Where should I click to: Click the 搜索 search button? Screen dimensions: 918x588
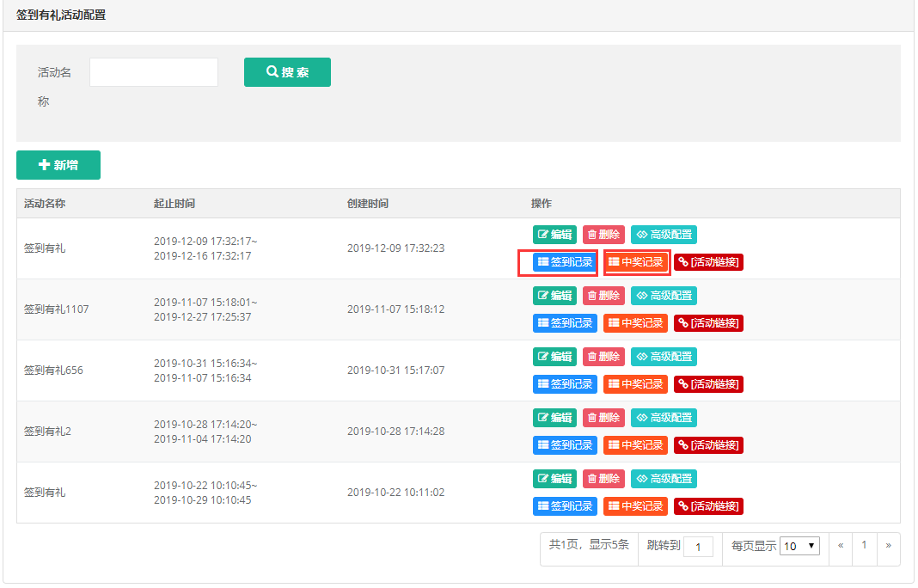point(287,72)
